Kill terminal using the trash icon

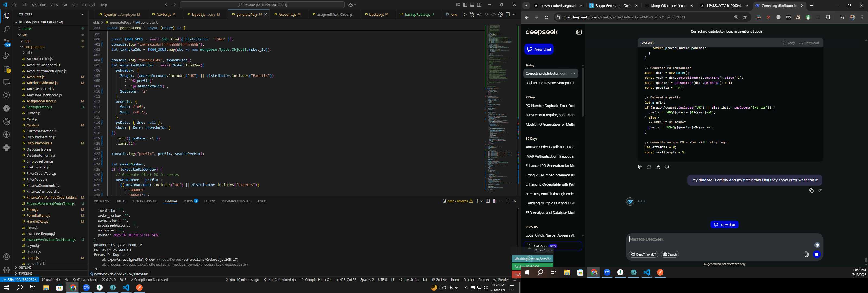pyautogui.click(x=494, y=201)
